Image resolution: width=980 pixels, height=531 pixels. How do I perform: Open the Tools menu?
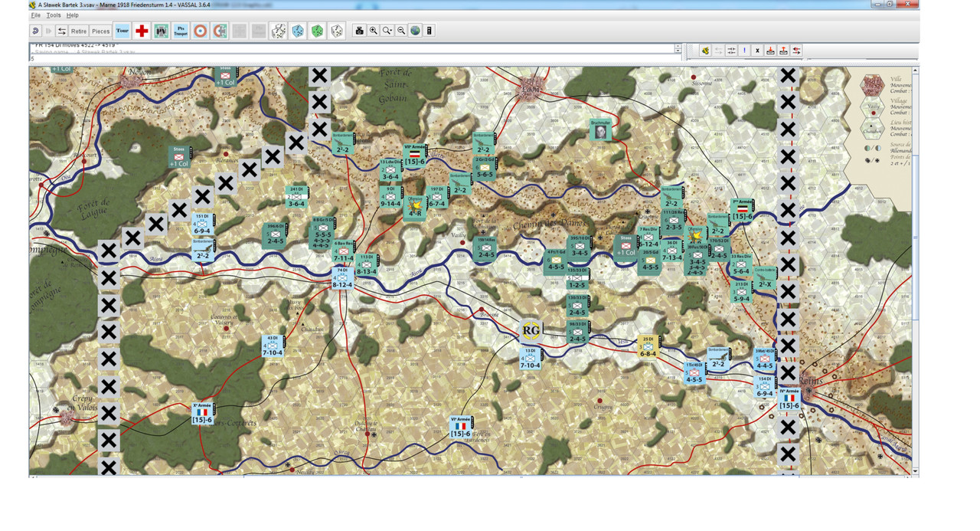pyautogui.click(x=54, y=15)
